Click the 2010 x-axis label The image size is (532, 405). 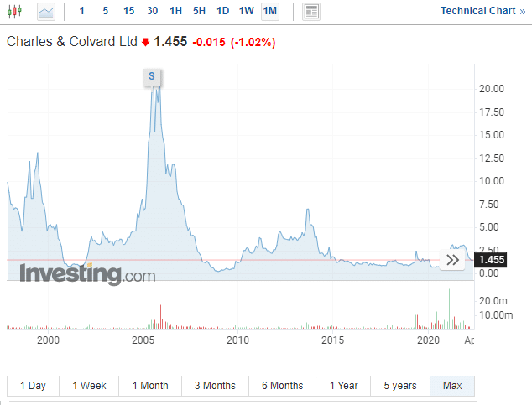237,340
